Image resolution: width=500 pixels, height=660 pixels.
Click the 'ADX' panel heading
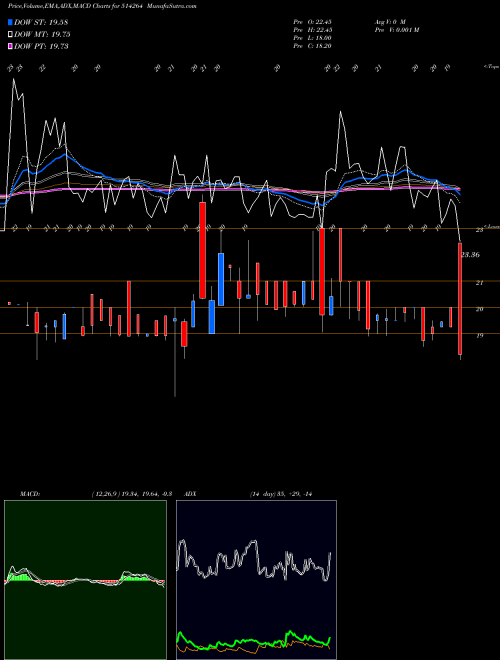coord(190,494)
